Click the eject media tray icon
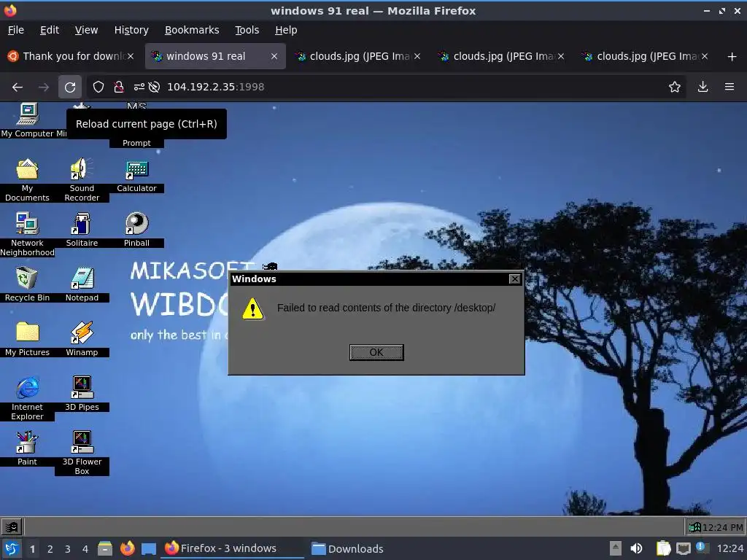This screenshot has height=560, width=747. (x=616, y=548)
